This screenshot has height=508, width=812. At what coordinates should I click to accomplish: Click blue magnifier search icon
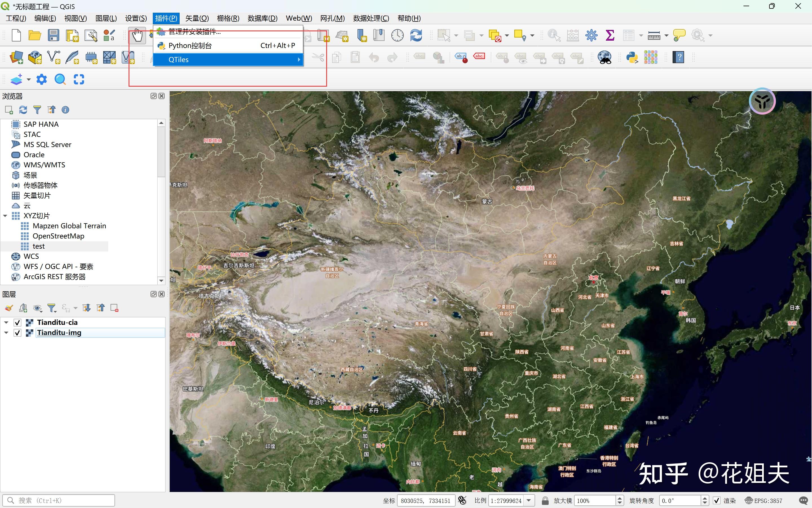(x=60, y=80)
